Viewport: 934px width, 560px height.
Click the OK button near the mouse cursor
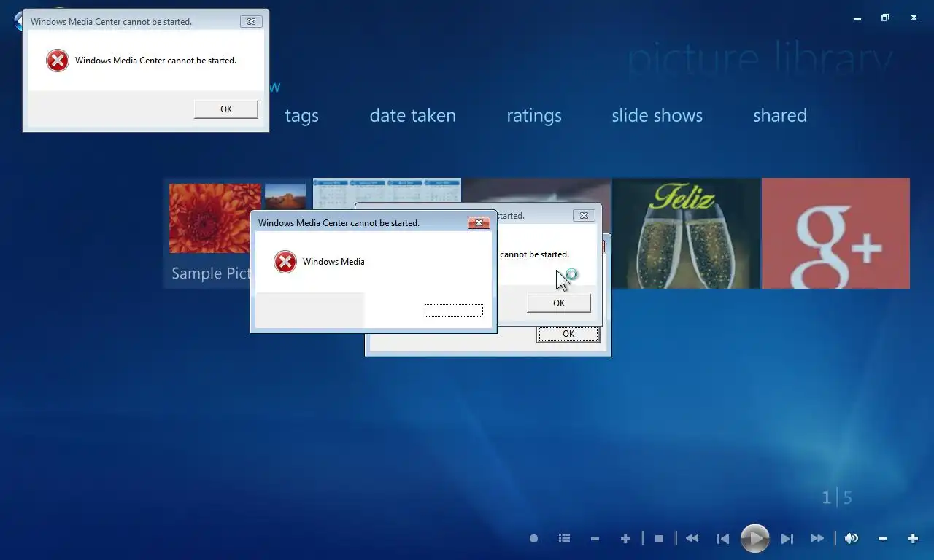[x=559, y=303]
